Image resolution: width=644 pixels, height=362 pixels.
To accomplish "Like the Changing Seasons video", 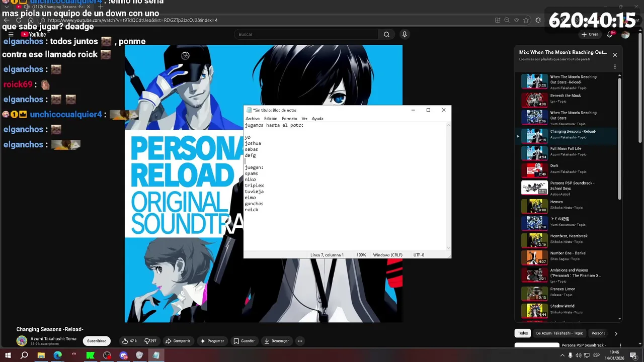I will pos(129,341).
